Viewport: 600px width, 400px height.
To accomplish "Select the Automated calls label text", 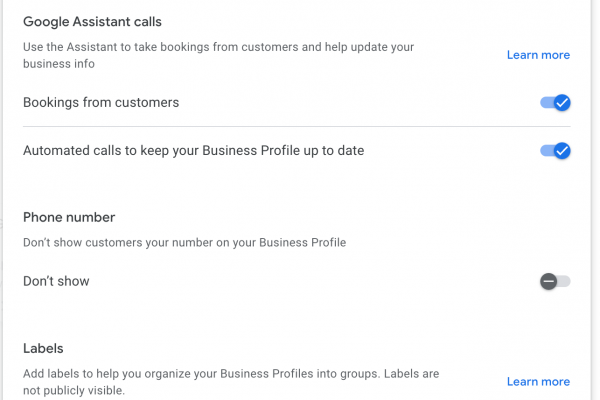I will point(193,151).
